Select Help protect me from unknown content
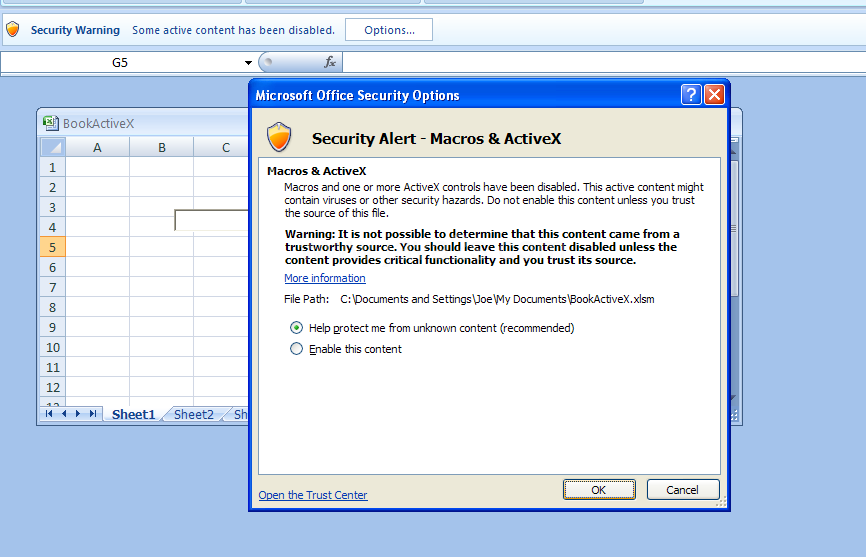Screen dimensions: 866x557 [297, 328]
